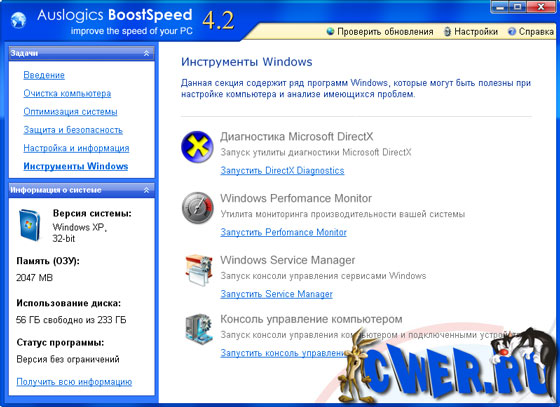Click the Диагностика Microsoft DirectX heading

click(296, 137)
